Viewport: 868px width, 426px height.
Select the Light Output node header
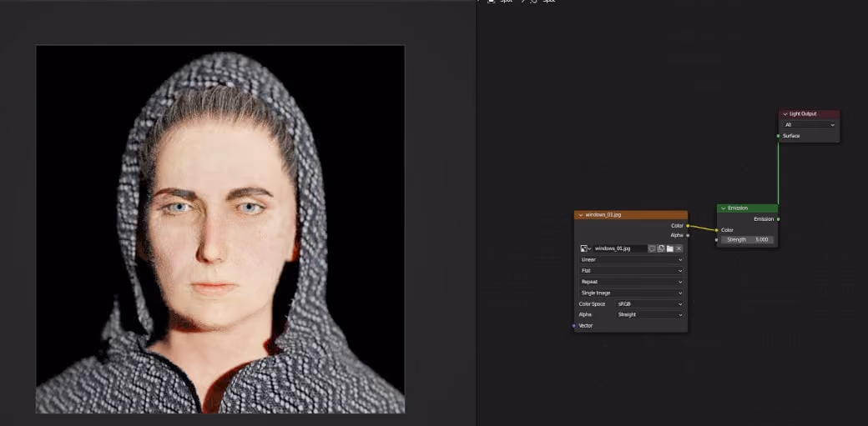(x=810, y=114)
